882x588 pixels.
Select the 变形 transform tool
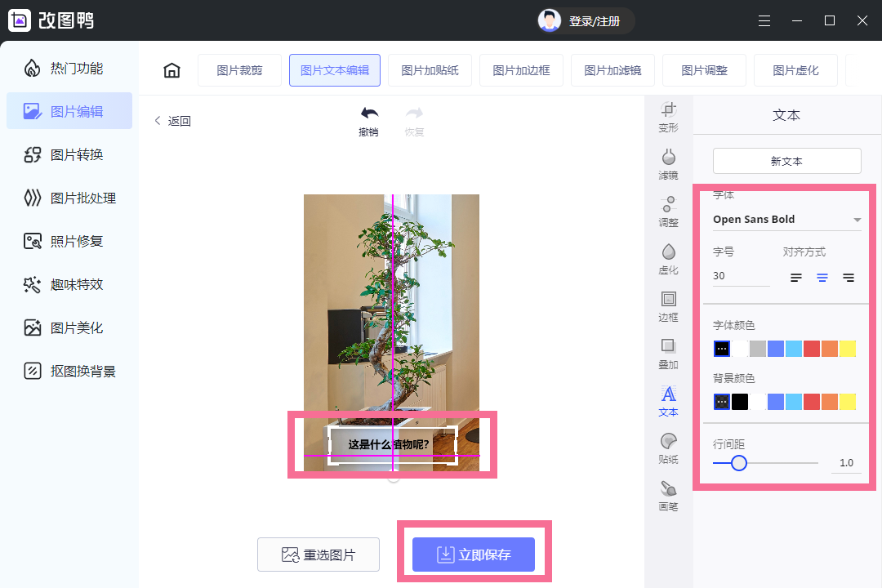click(x=668, y=117)
